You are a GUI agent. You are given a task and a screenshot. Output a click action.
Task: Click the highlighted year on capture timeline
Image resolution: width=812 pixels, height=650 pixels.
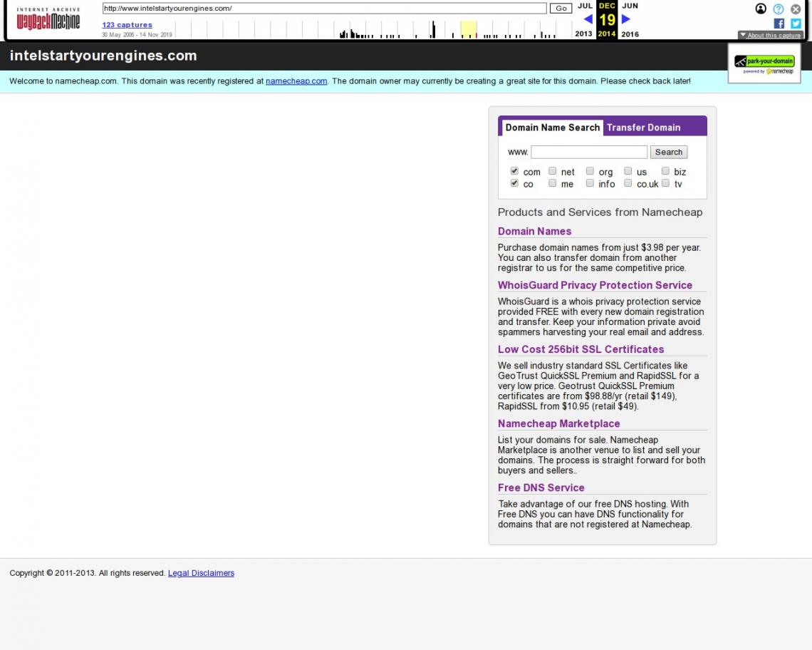point(469,29)
